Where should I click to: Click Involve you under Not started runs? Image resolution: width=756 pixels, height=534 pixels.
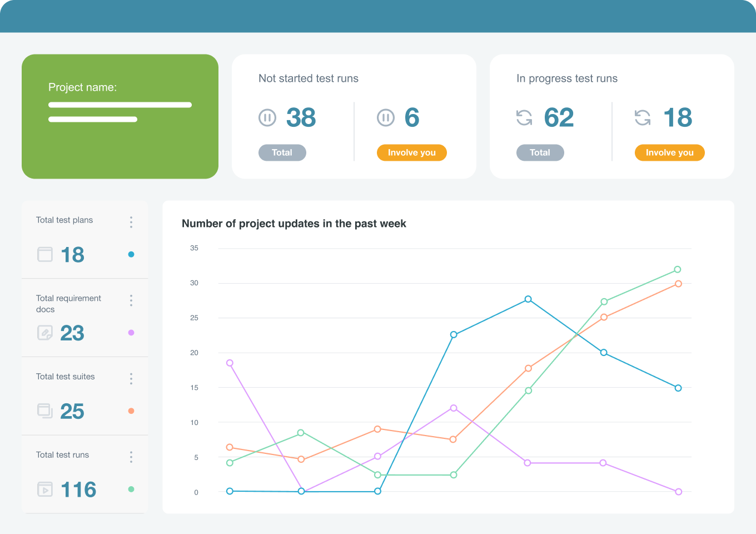coord(412,152)
